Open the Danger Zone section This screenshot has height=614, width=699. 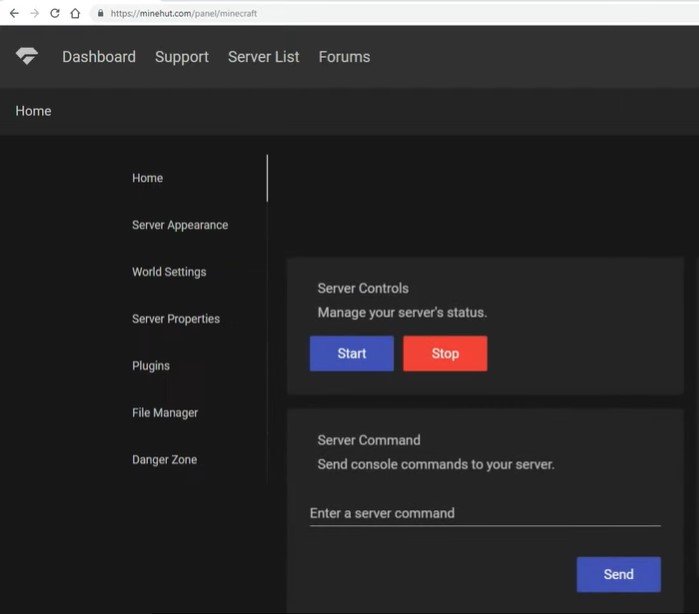[164, 460]
